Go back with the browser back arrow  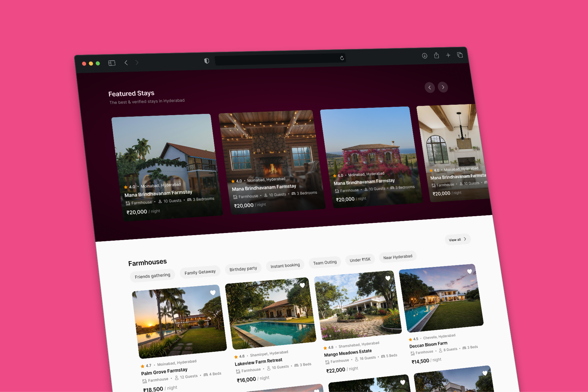coord(126,63)
